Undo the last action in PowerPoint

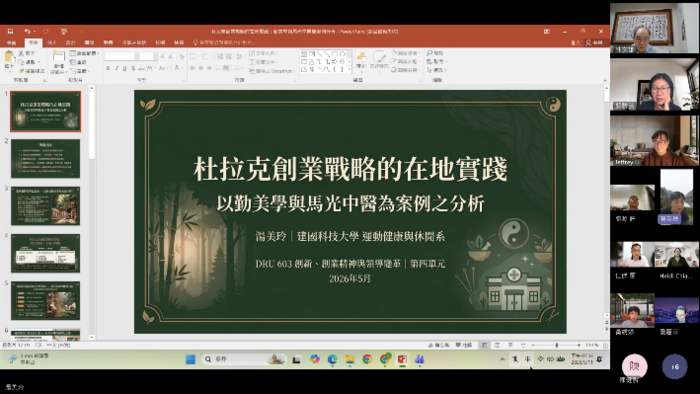(27, 31)
